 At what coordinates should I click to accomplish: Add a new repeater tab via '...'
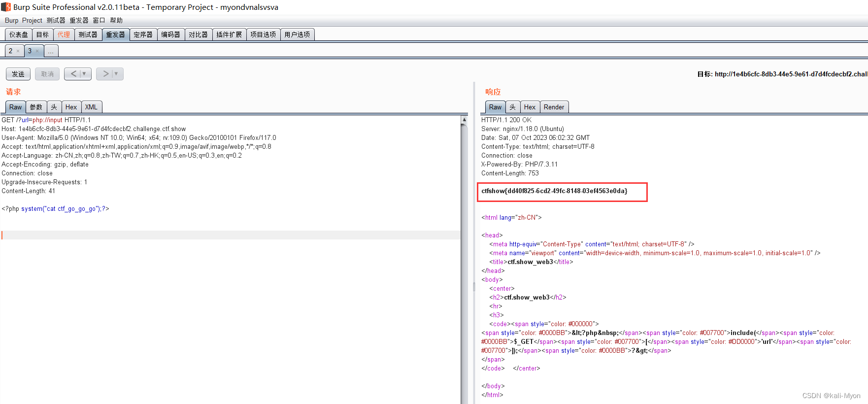[x=51, y=51]
